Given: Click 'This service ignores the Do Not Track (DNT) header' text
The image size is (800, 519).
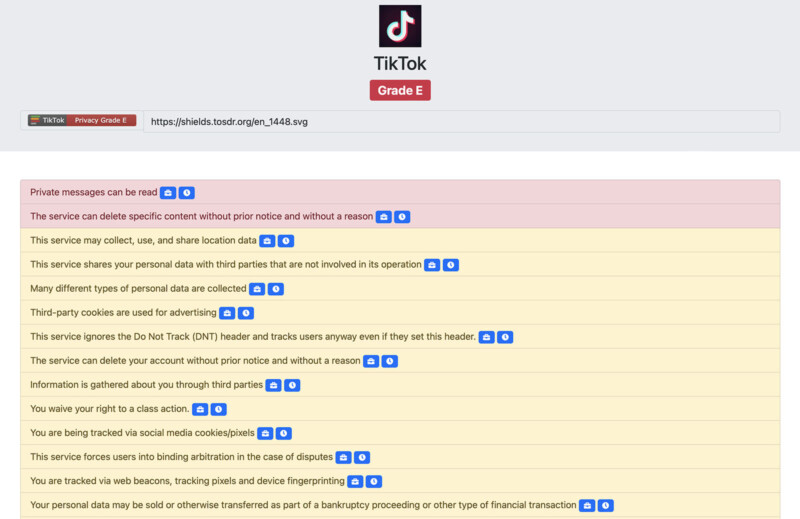Looking at the screenshot, I should 253,336.
